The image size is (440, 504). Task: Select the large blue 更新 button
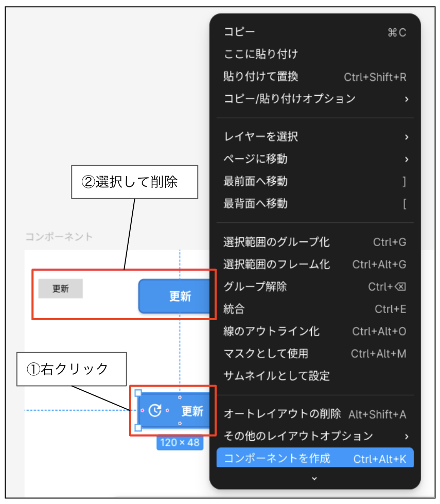coord(174,296)
